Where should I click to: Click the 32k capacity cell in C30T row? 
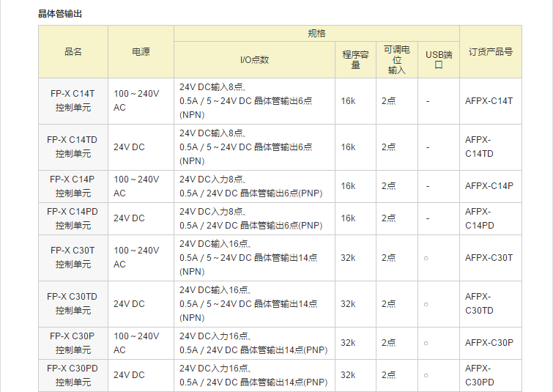pyautogui.click(x=355, y=258)
